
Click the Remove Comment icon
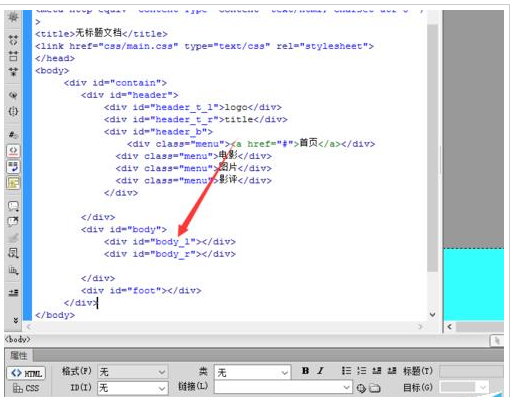(x=13, y=222)
